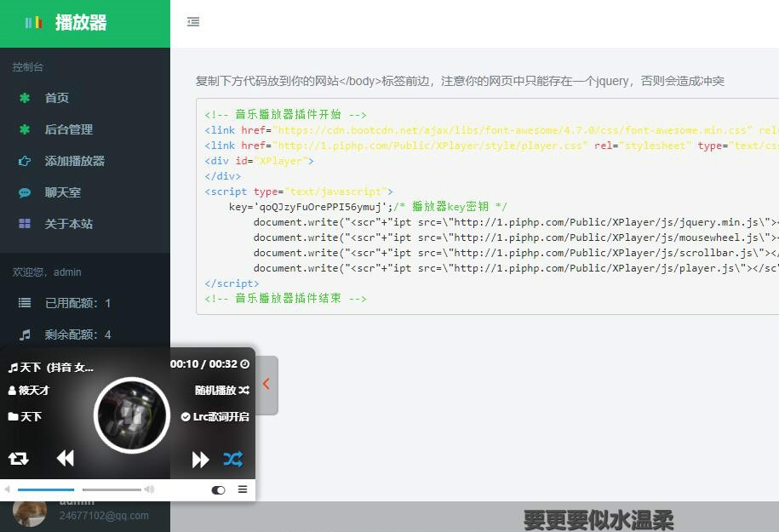Click the player.js script line
This screenshot has width=779, height=532.
click(x=516, y=268)
